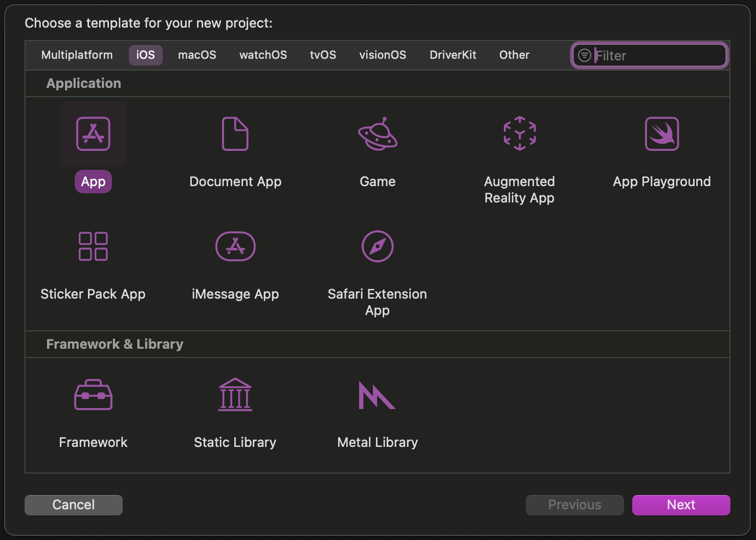Go to the visionOS tab
Viewport: 756px width, 540px height.
pos(383,55)
